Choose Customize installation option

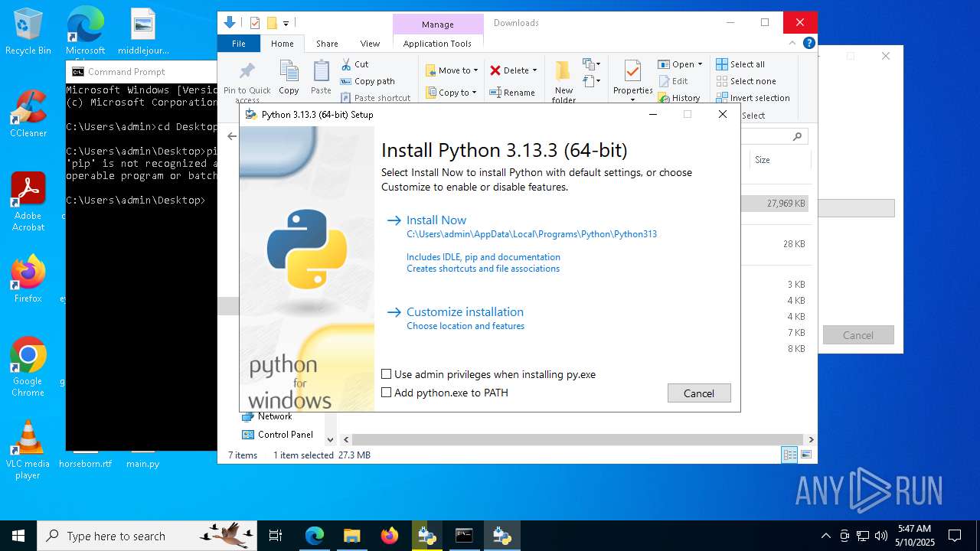[x=465, y=312]
